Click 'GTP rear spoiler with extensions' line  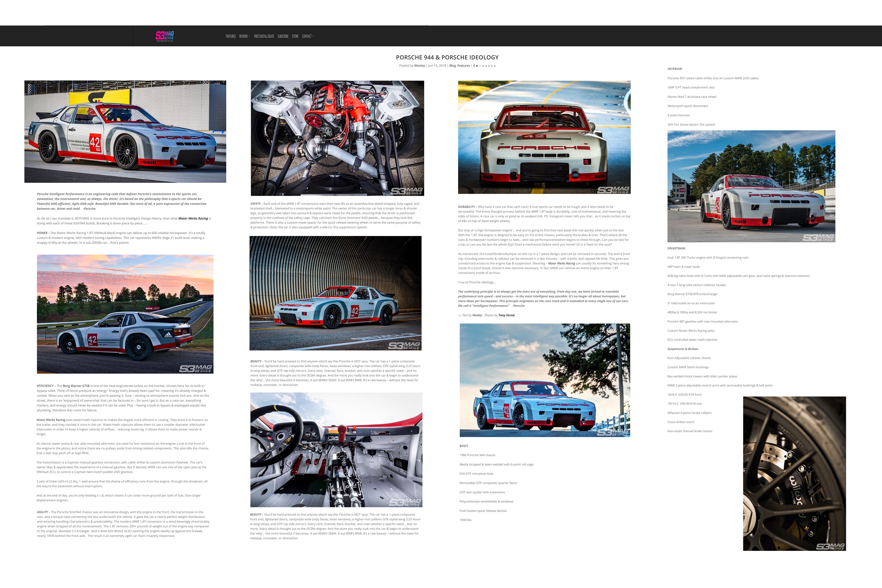pos(482,492)
